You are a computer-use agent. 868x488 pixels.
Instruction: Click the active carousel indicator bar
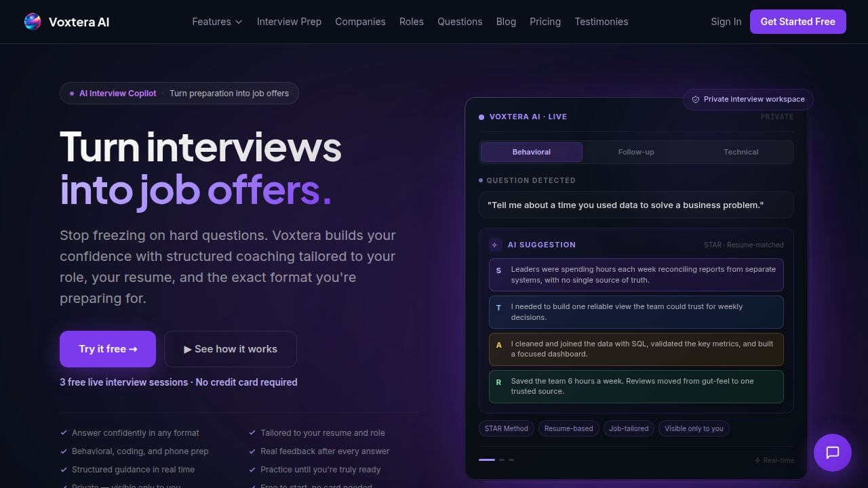coord(487,460)
